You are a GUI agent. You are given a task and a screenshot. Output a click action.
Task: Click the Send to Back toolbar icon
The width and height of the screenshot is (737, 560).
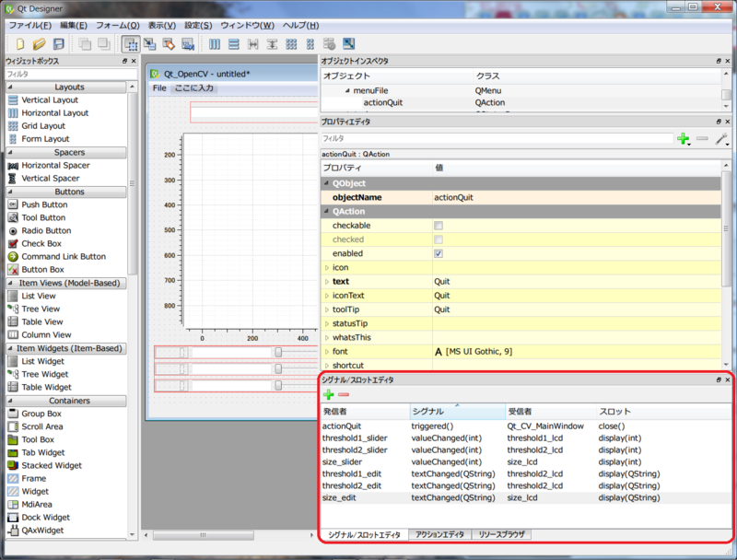85,44
